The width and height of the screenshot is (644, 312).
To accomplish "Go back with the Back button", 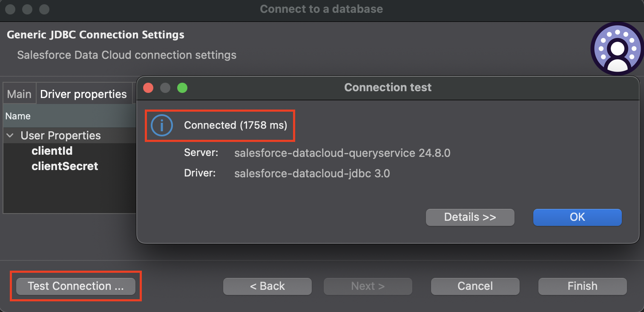I will pyautogui.click(x=267, y=286).
